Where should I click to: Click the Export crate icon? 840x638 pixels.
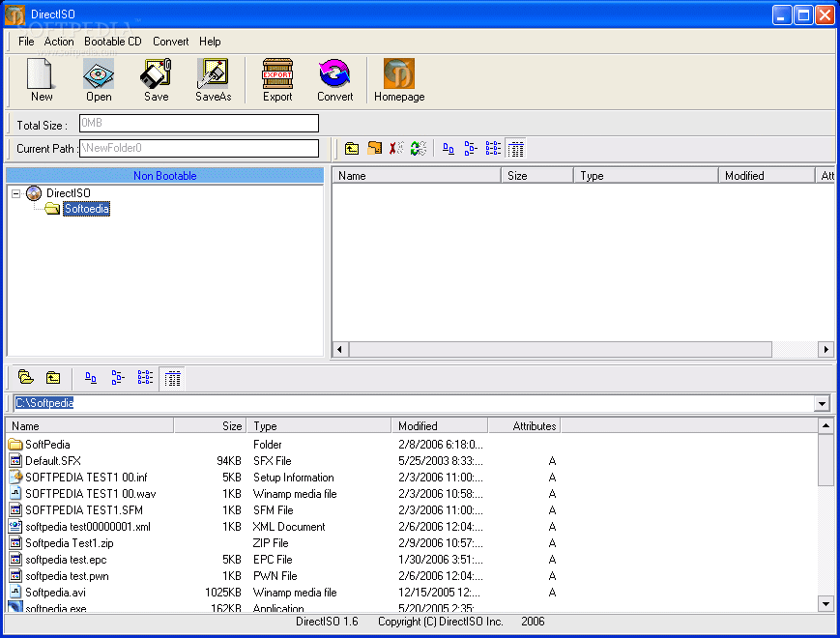tap(277, 73)
